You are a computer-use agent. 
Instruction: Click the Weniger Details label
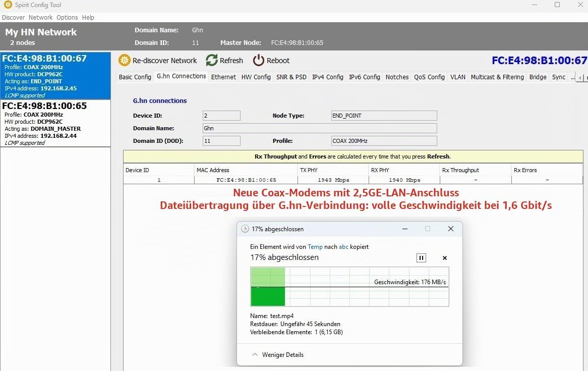pyautogui.click(x=283, y=354)
